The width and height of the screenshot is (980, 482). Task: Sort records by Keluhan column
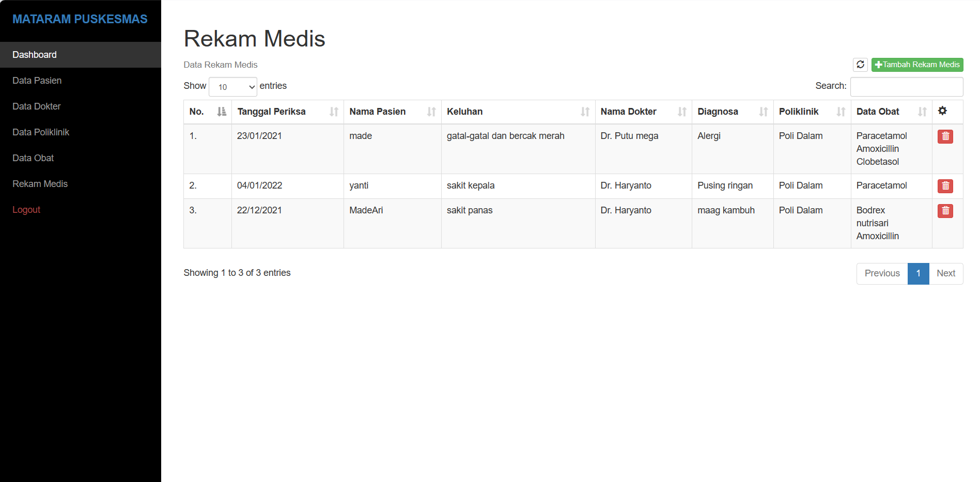point(517,112)
